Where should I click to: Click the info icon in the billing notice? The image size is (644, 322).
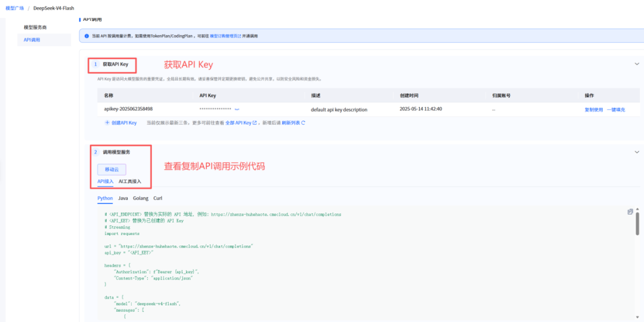[86, 36]
